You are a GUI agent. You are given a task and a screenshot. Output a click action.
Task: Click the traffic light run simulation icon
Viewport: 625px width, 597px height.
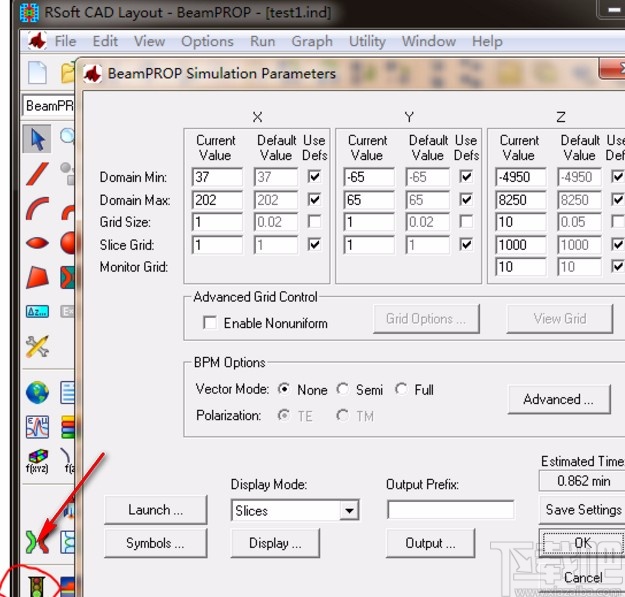coord(37,587)
